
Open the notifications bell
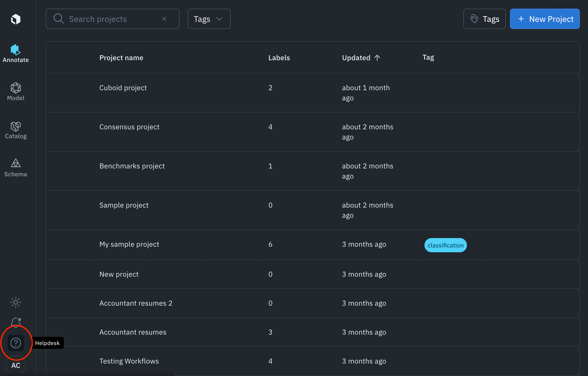click(16, 322)
